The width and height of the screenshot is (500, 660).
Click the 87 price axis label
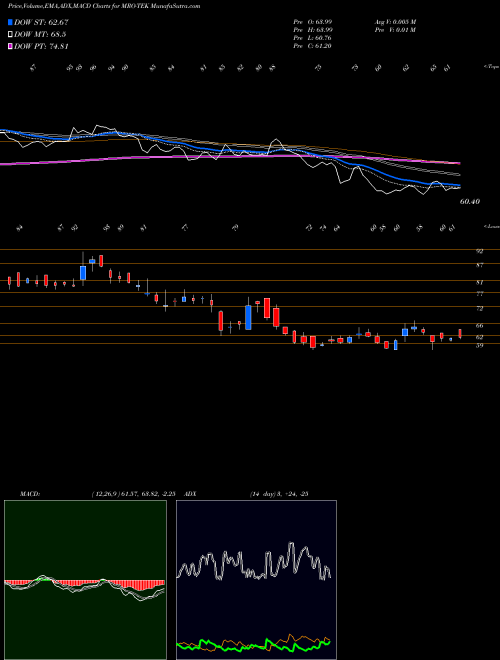479,265
